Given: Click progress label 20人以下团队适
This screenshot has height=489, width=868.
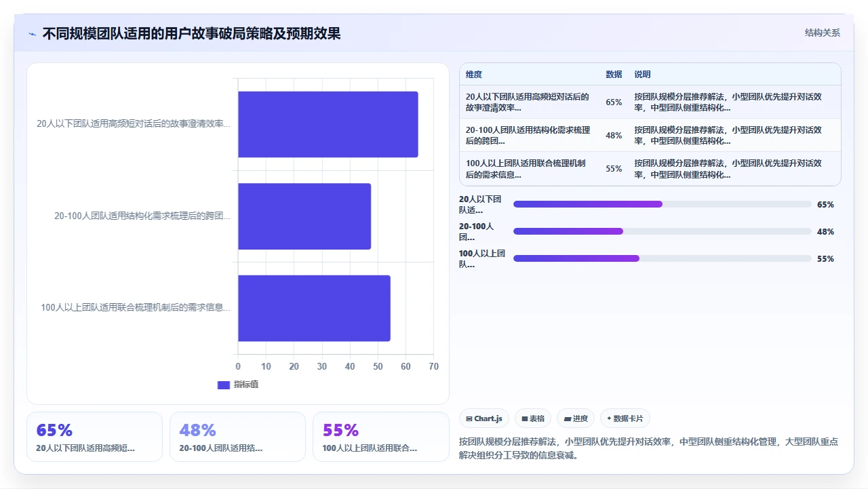Looking at the screenshot, I should tap(480, 204).
